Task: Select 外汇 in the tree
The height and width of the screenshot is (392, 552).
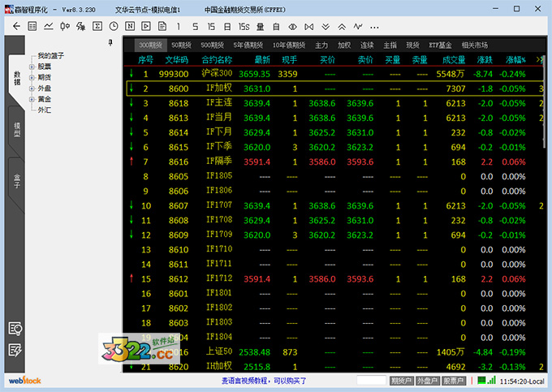Action: (x=45, y=110)
